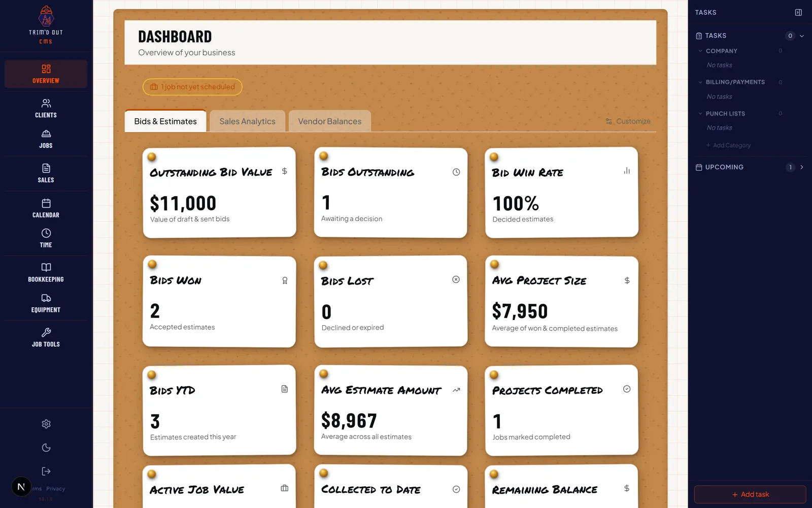812x508 pixels.
Task: Select the Bids & Estimates tab
Action: pyautogui.click(x=165, y=121)
